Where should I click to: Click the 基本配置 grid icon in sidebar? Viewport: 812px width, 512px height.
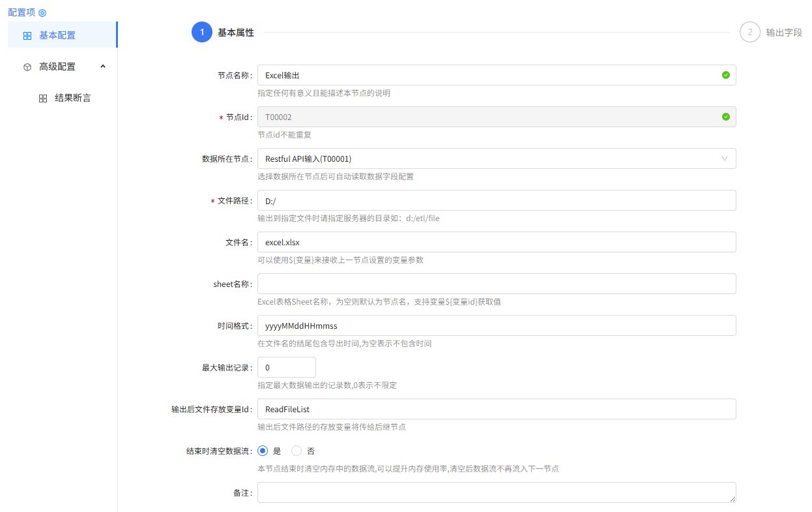pos(26,35)
